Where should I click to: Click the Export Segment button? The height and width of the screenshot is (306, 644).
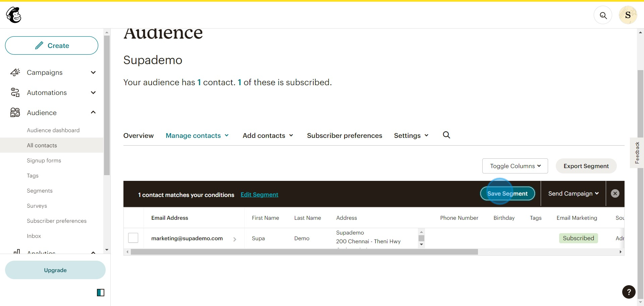[x=586, y=166]
